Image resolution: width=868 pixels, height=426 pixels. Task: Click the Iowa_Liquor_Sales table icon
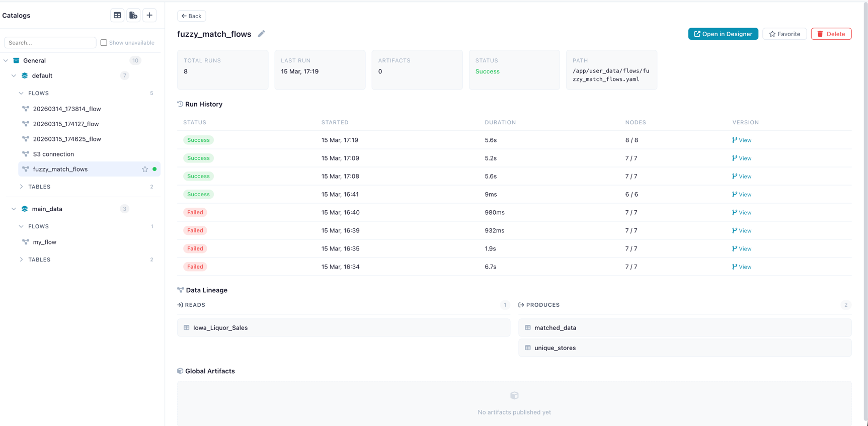(x=187, y=328)
